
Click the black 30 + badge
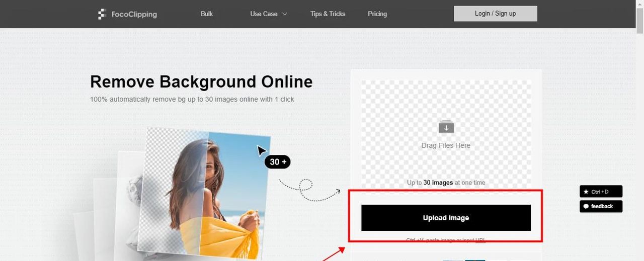tap(278, 162)
